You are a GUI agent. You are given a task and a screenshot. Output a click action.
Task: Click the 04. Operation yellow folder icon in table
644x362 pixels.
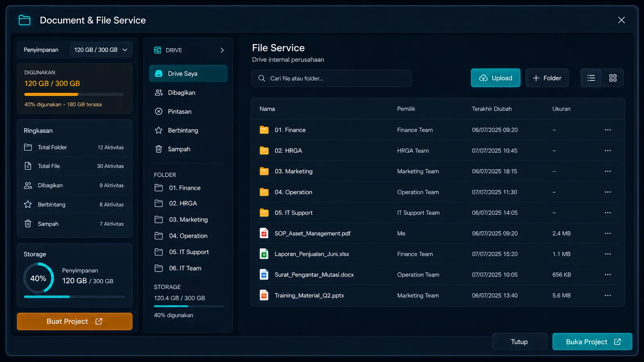coord(264,192)
